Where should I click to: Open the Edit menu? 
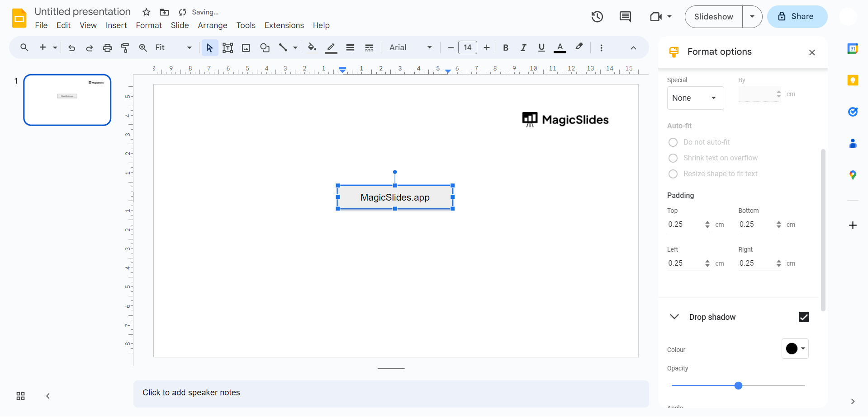click(63, 25)
